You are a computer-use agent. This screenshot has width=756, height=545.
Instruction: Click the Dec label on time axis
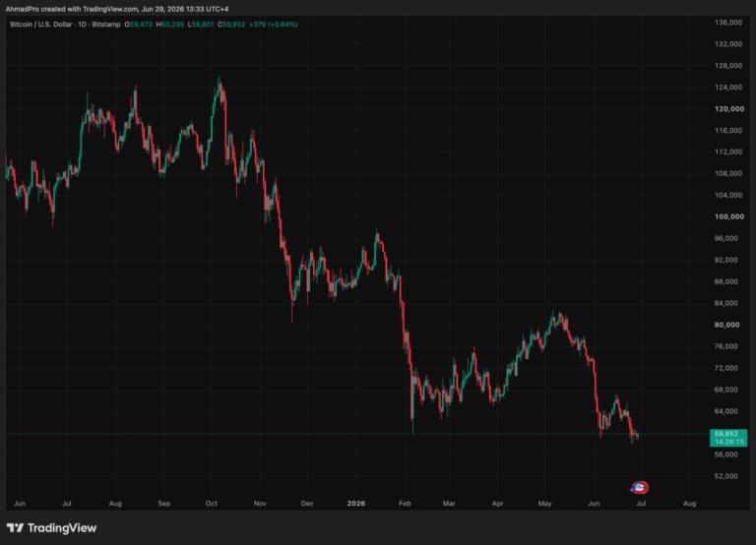307,504
